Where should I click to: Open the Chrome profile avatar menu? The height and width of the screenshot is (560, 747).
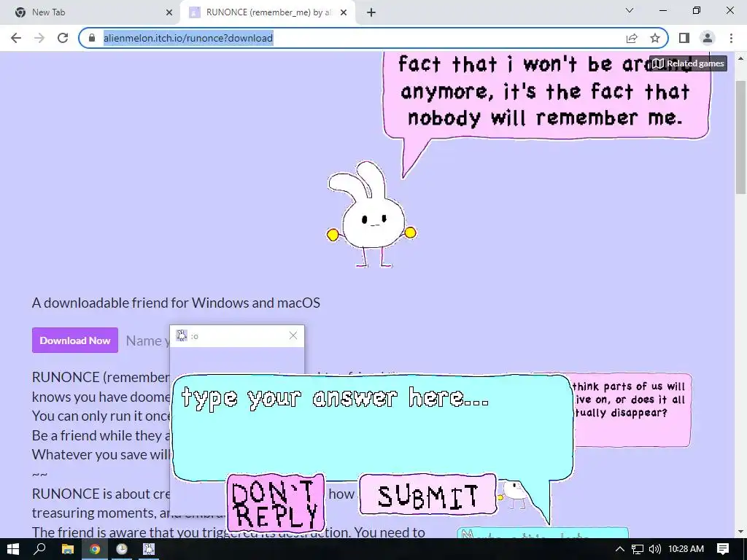pos(708,38)
